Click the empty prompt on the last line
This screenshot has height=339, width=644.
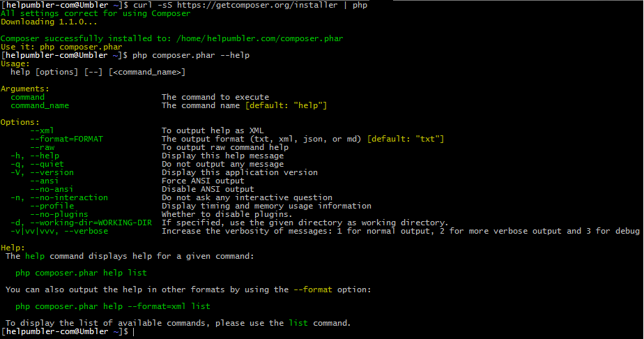point(132,332)
